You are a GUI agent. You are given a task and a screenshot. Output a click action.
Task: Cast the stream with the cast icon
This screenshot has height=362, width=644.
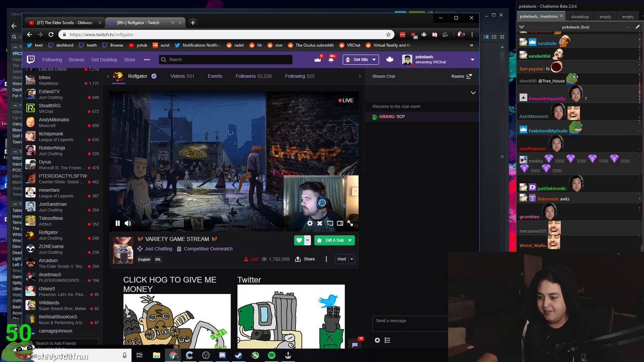coord(330,223)
